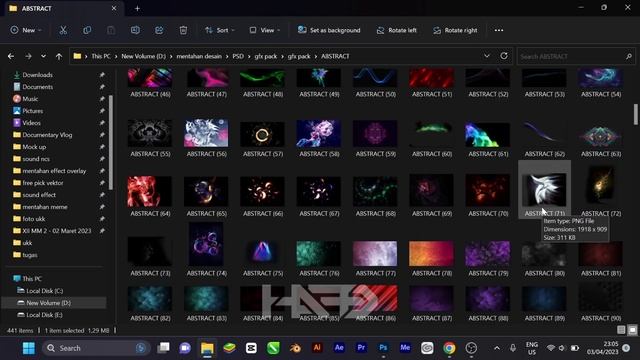The height and width of the screenshot is (360, 640).
Task: Select the ABSTRACT window tab
Action: click(63, 8)
